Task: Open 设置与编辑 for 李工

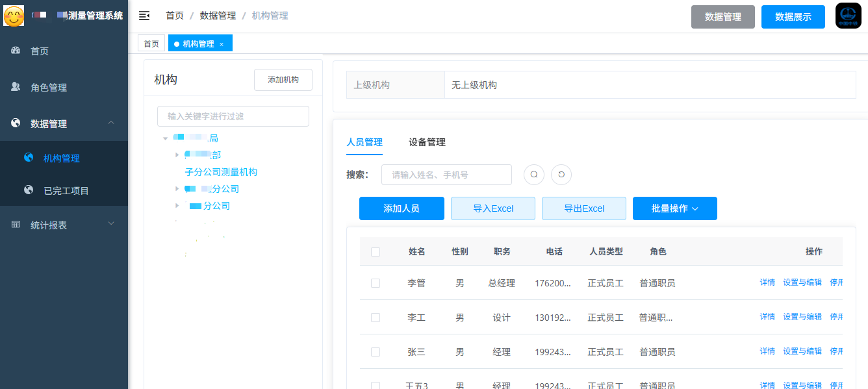Action: coord(802,317)
